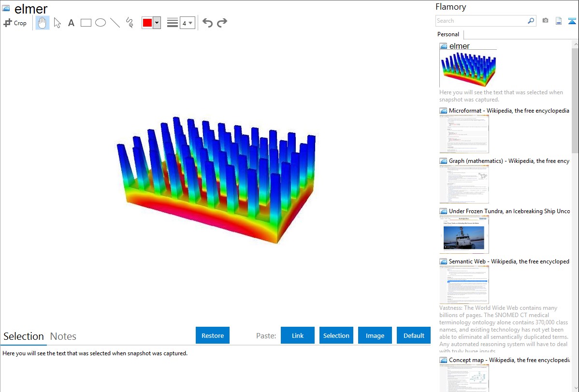Open the Concept map snapshot thumbnail
579x392 pixels.
point(464,377)
